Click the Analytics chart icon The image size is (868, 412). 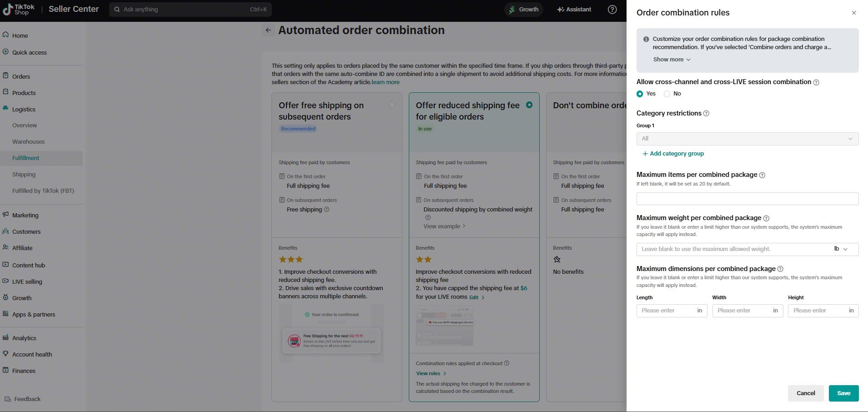(x=5, y=337)
